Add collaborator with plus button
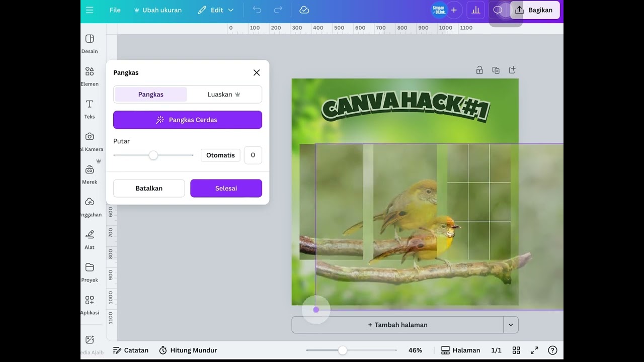Viewport: 644px width, 362px height. [454, 10]
